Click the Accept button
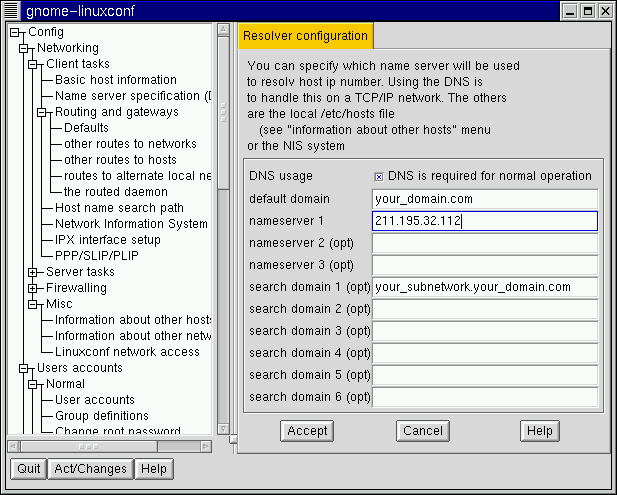This screenshot has height=495, width=617. pyautogui.click(x=307, y=431)
